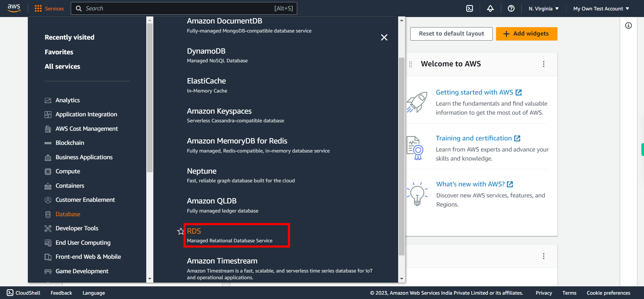Click the End User Computing icon
This screenshot has height=299, width=644.
(x=48, y=243)
